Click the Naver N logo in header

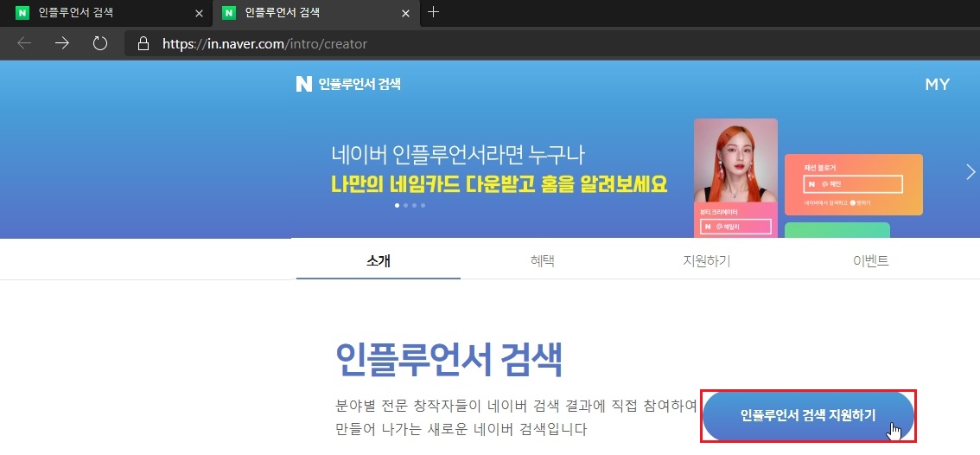click(x=303, y=84)
